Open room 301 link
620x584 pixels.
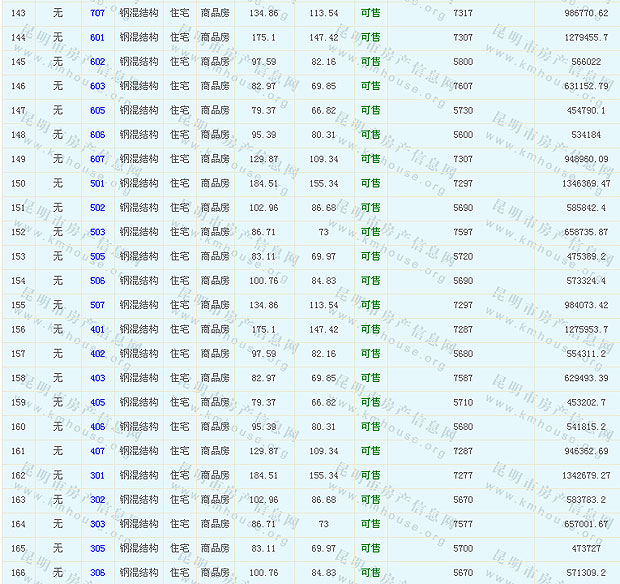97,475
